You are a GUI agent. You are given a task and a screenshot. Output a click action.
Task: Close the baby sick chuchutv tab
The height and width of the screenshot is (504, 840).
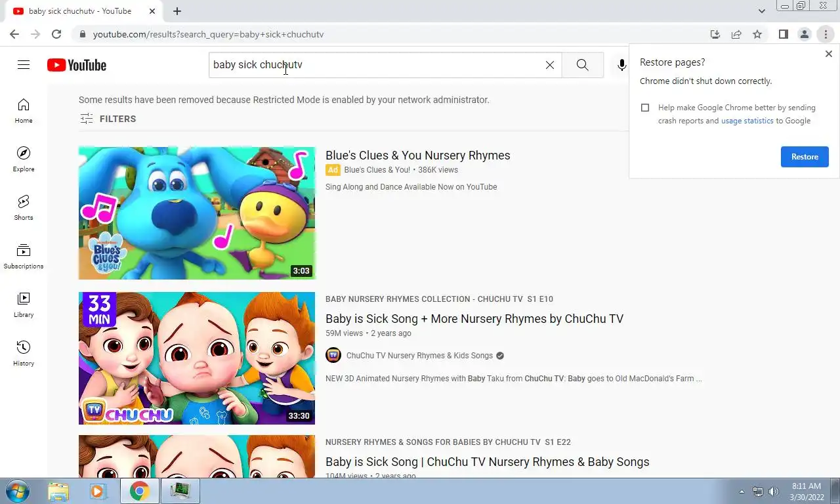point(152,11)
